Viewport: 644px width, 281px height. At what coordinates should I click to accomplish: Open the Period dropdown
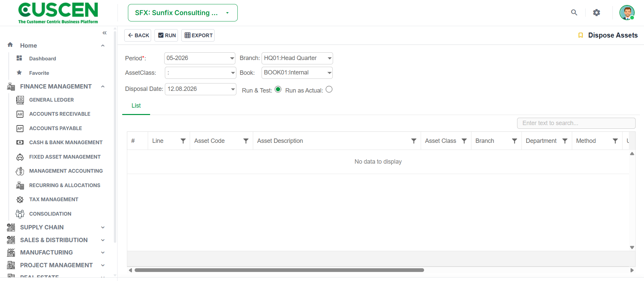pyautogui.click(x=200, y=58)
